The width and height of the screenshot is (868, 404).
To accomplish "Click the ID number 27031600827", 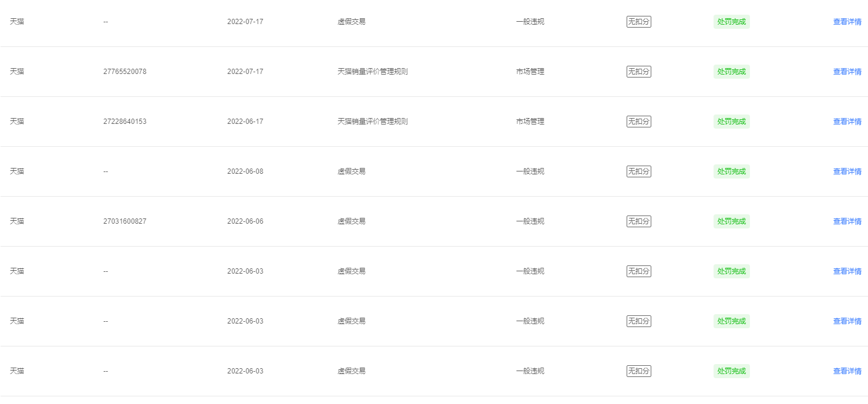I will click(125, 221).
